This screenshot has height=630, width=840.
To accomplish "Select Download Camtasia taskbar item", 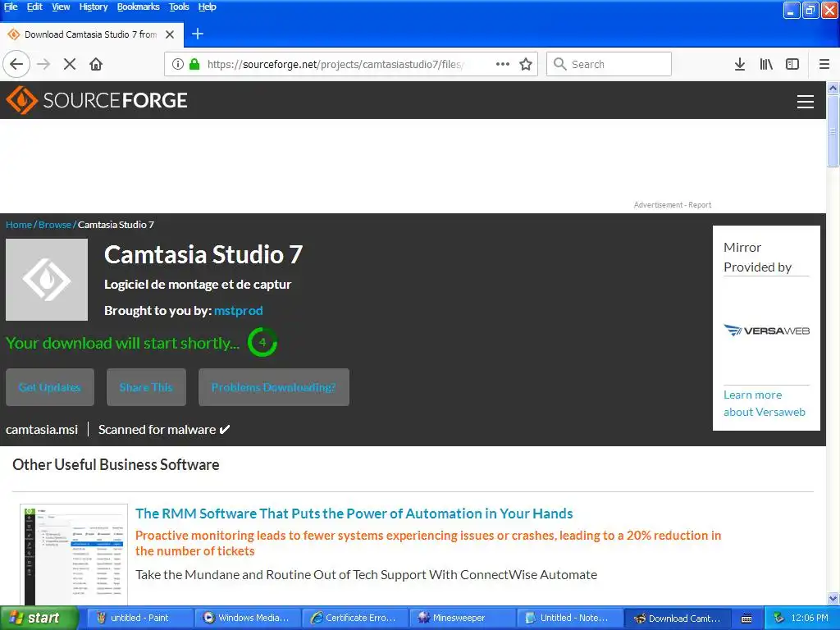I will 678,619.
